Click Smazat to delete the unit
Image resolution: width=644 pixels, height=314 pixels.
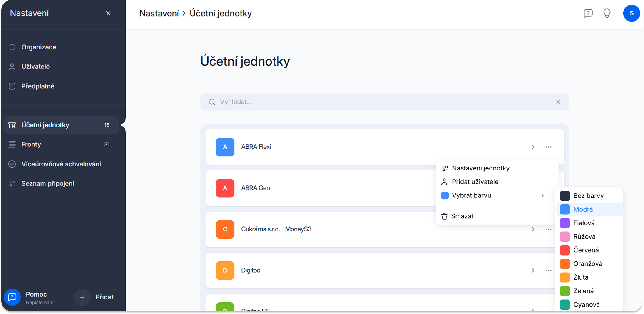click(x=462, y=216)
